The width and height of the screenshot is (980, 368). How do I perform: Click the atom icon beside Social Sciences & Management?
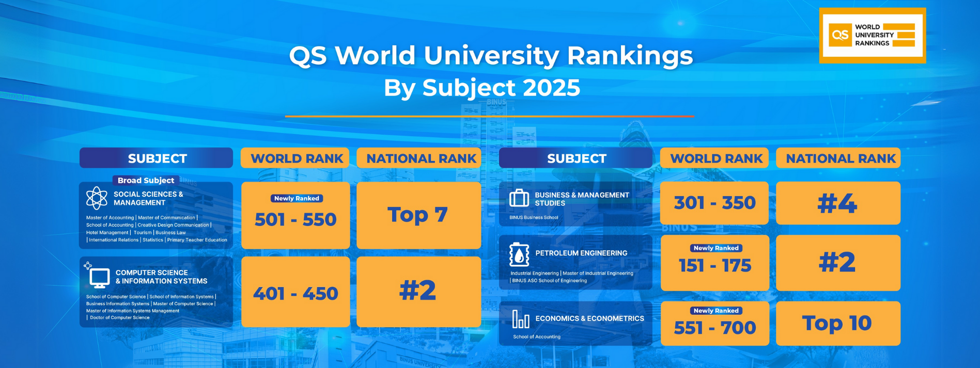(x=97, y=198)
